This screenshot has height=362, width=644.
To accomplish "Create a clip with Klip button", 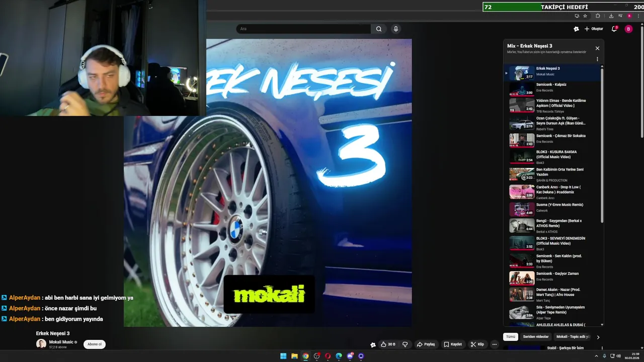I will (477, 344).
